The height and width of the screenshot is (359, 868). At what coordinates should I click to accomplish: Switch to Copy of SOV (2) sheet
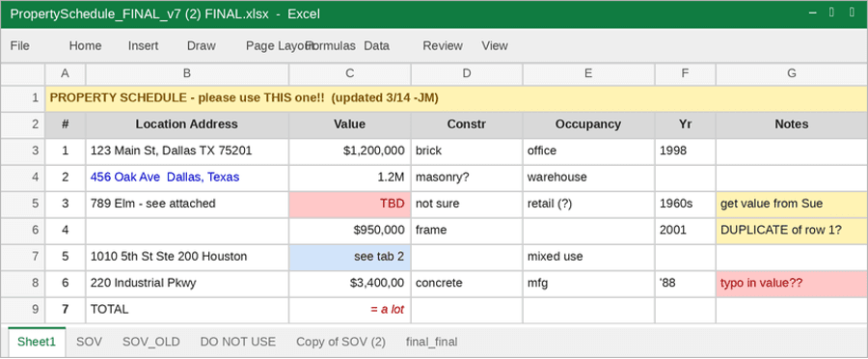(x=340, y=342)
